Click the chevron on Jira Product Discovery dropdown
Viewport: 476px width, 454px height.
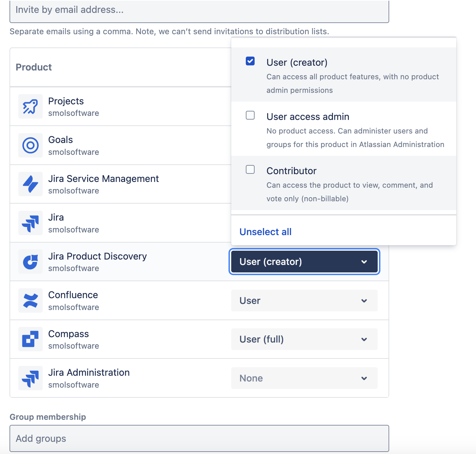tap(364, 262)
